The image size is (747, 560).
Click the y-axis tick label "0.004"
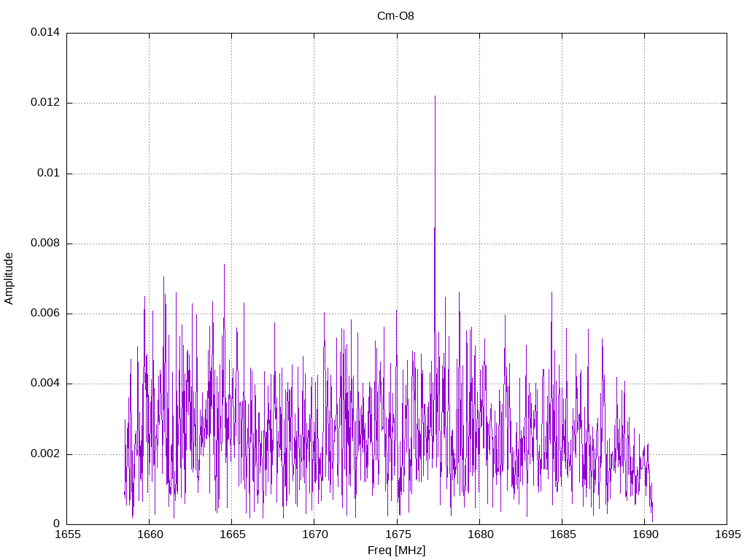coord(45,383)
